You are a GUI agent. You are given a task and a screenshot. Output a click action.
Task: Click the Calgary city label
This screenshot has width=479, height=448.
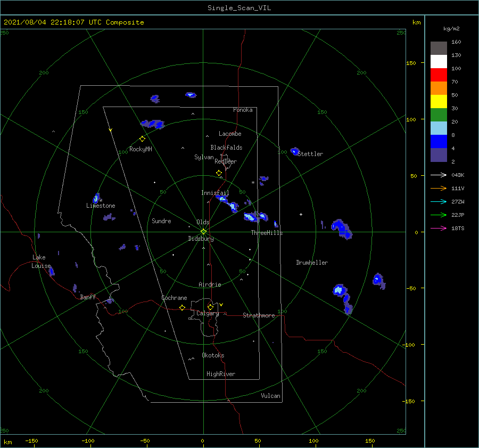click(x=208, y=313)
